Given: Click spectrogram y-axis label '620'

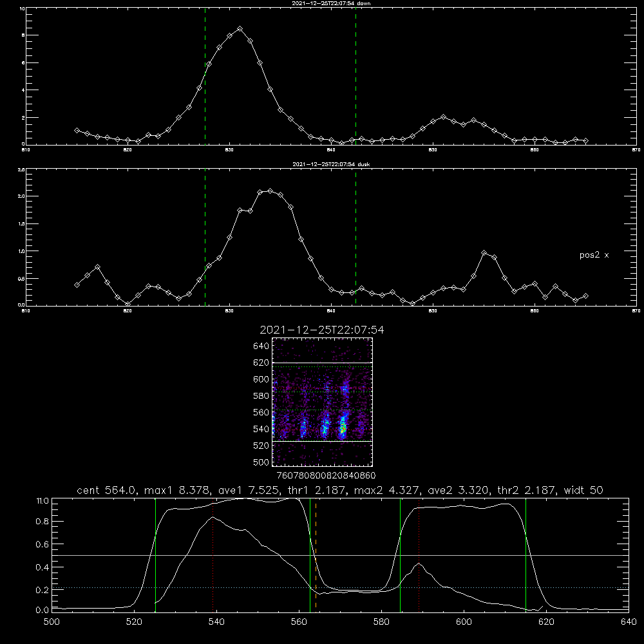Looking at the screenshot, I should point(261,363).
